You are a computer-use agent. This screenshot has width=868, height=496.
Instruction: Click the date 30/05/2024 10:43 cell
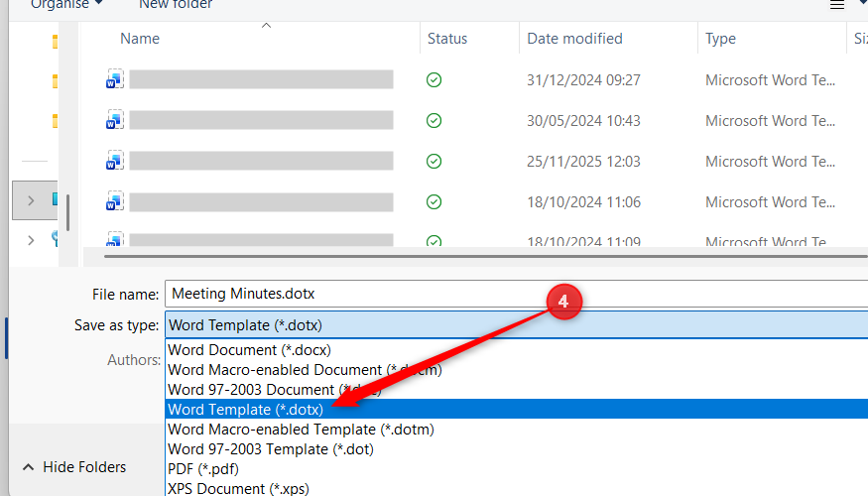tap(583, 121)
